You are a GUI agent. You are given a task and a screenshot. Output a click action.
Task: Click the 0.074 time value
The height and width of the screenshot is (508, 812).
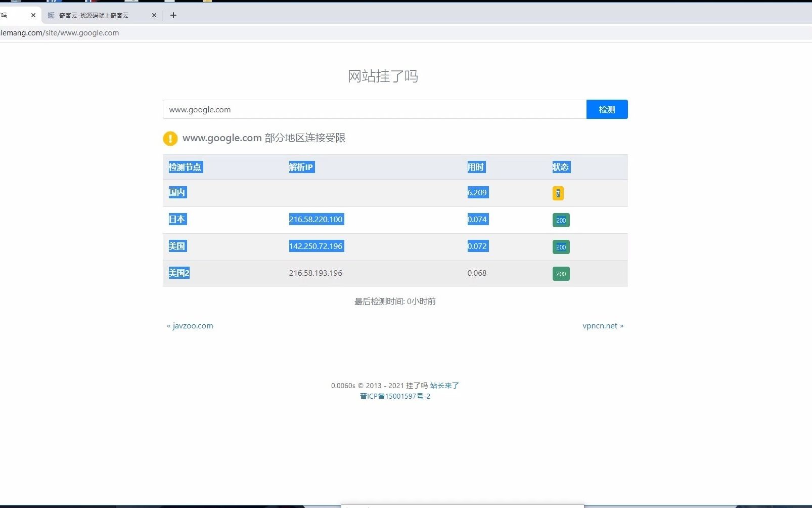477,219
